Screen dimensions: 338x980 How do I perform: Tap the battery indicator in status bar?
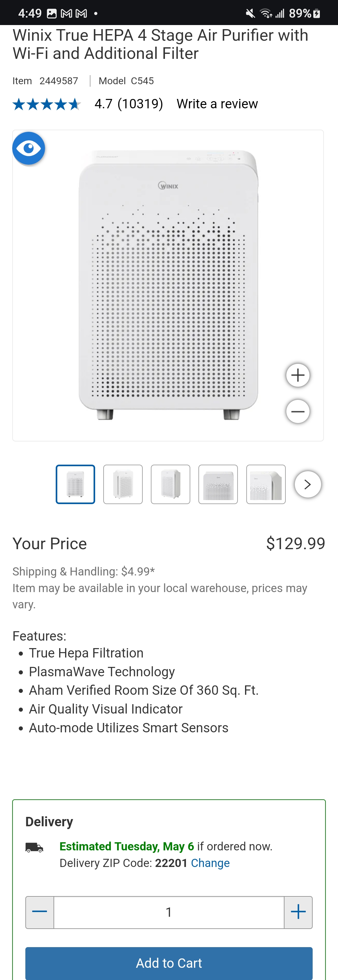(316, 14)
